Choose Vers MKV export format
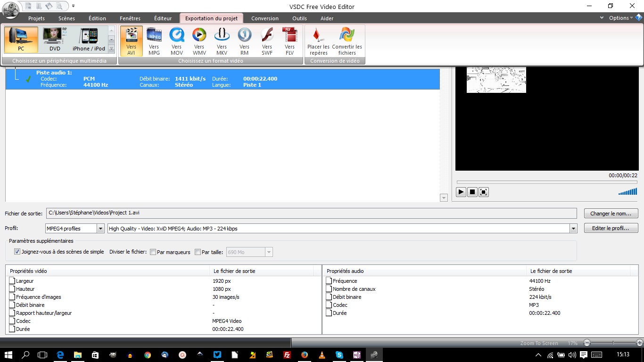The width and height of the screenshot is (644, 362). [x=222, y=41]
